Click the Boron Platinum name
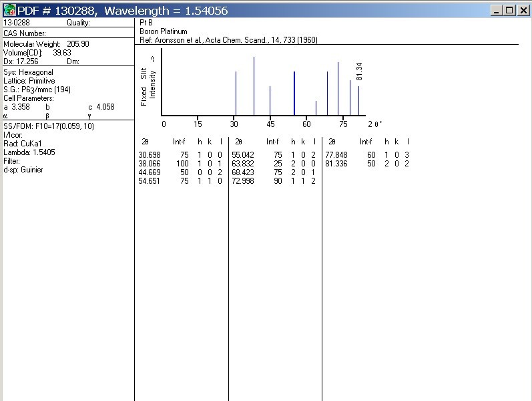 tap(164, 31)
